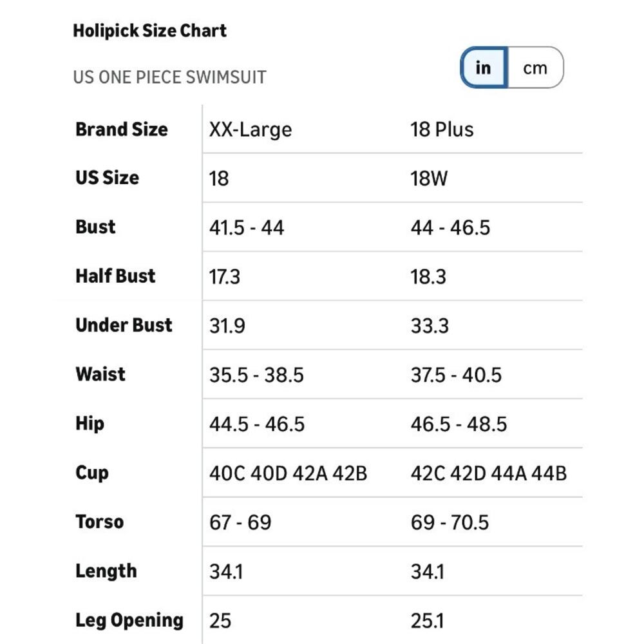
Task: Click the 18W US size value
Action: pos(429,178)
